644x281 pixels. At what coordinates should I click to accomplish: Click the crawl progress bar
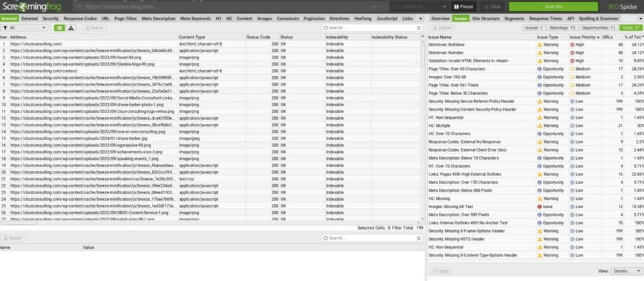coord(553,6)
